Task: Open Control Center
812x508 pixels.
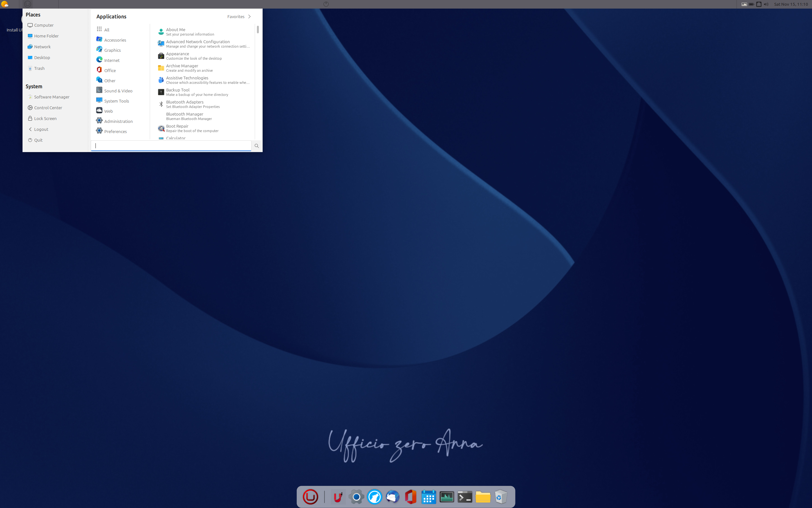Action: point(55,108)
